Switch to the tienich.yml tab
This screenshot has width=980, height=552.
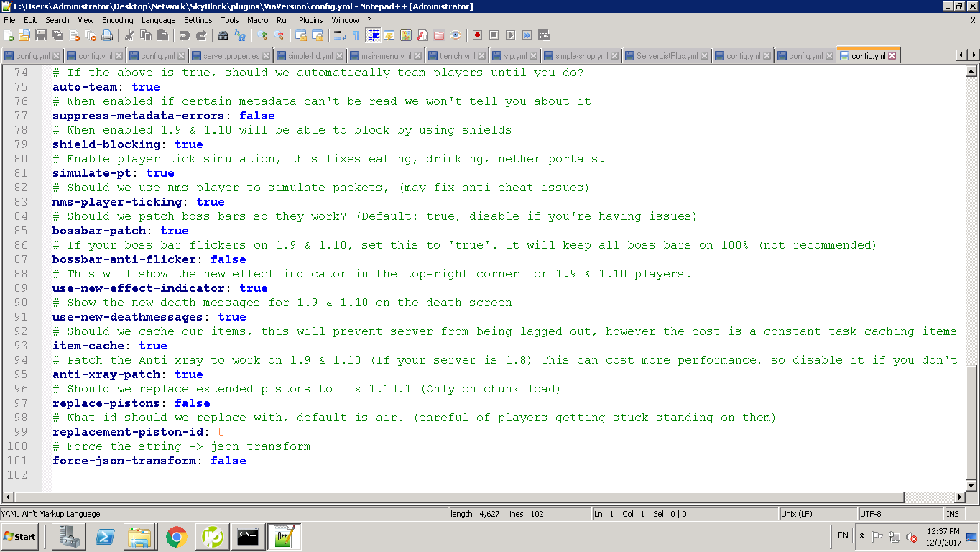[457, 55]
